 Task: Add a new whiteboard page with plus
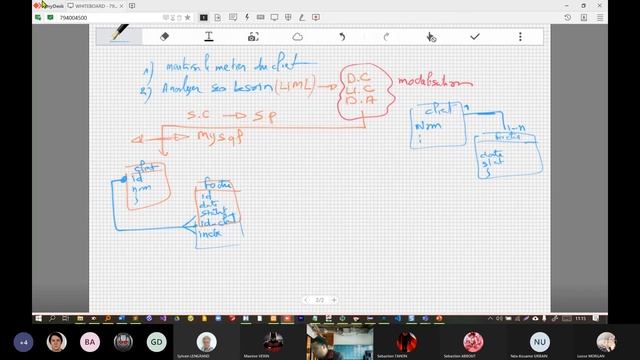pos(334,300)
